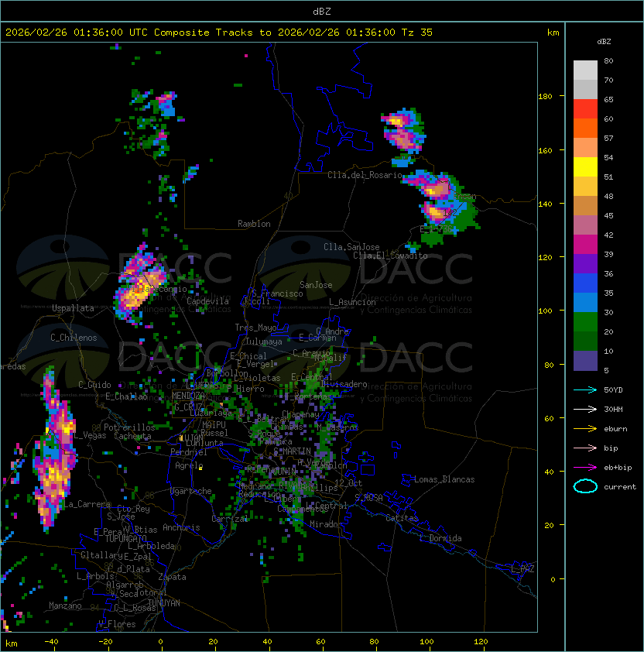Pick the slate 5-10 dBZ legend swatch

(x=585, y=361)
